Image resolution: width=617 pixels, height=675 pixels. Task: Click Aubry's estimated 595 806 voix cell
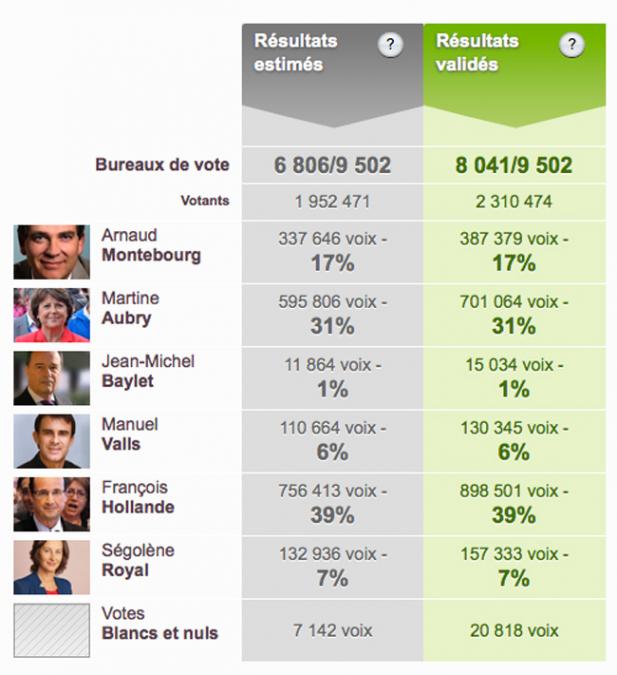[332, 315]
